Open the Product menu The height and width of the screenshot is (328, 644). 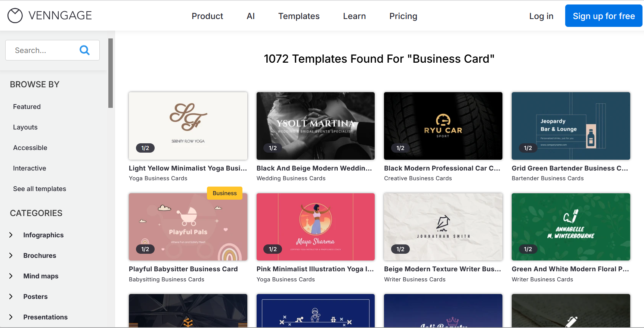point(207,16)
